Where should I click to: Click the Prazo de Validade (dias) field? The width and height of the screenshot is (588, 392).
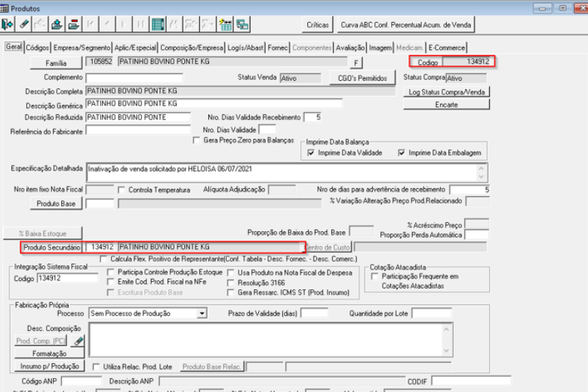click(314, 313)
